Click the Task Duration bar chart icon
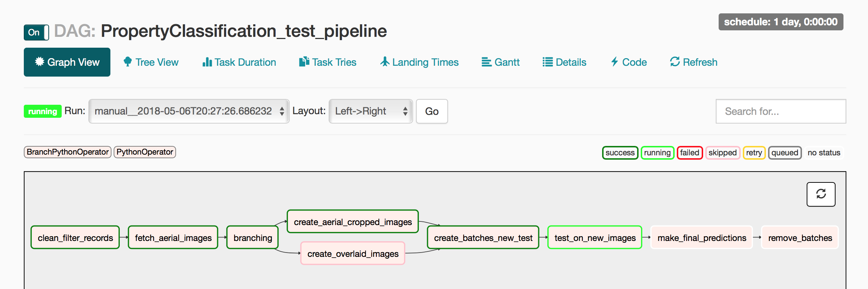 coord(207,62)
